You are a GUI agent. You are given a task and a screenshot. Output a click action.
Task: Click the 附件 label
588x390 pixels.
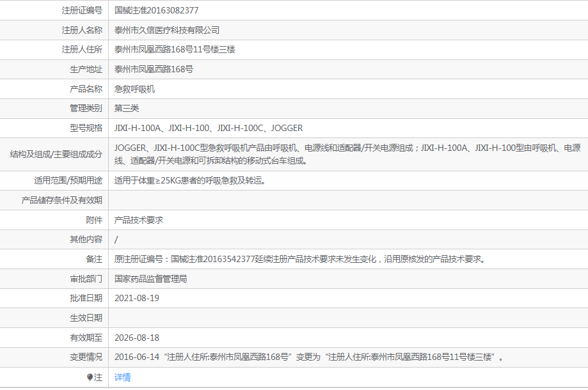[x=94, y=221]
